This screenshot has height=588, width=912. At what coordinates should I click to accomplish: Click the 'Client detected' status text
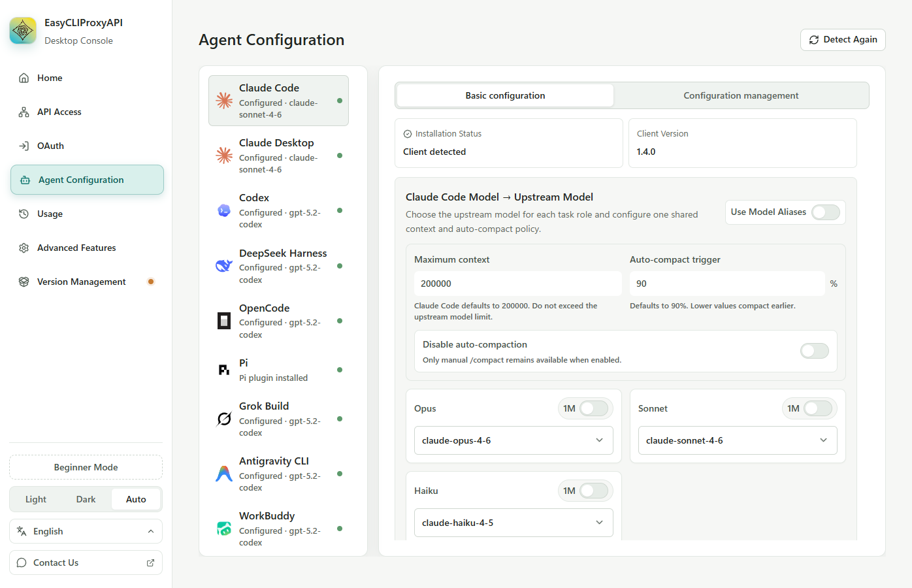434,152
